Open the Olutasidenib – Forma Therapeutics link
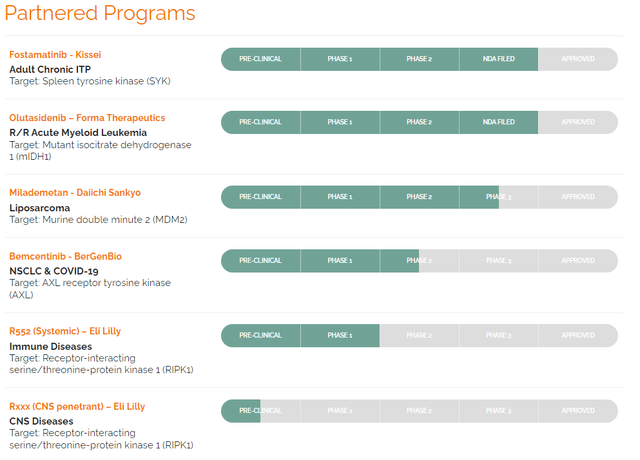 tap(87, 118)
